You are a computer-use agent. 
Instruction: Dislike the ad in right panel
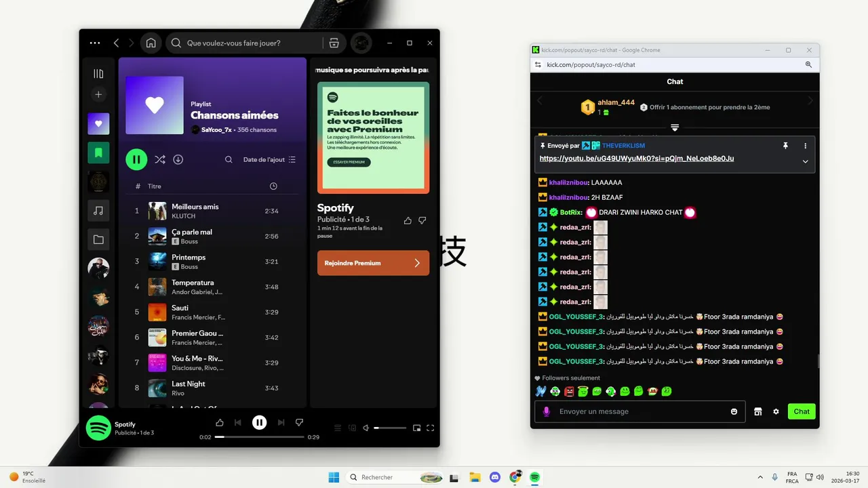[422, 220]
